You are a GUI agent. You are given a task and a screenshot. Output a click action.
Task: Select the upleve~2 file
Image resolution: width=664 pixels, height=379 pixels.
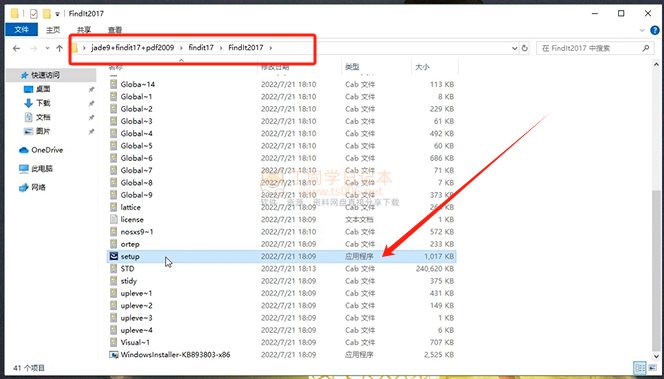point(136,305)
